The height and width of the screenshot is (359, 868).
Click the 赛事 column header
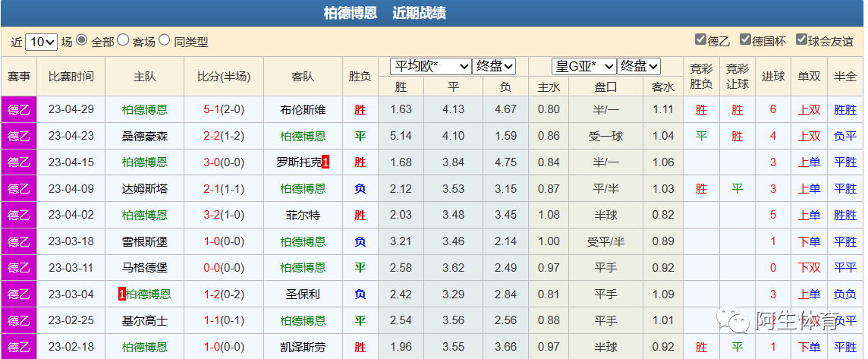point(19,77)
